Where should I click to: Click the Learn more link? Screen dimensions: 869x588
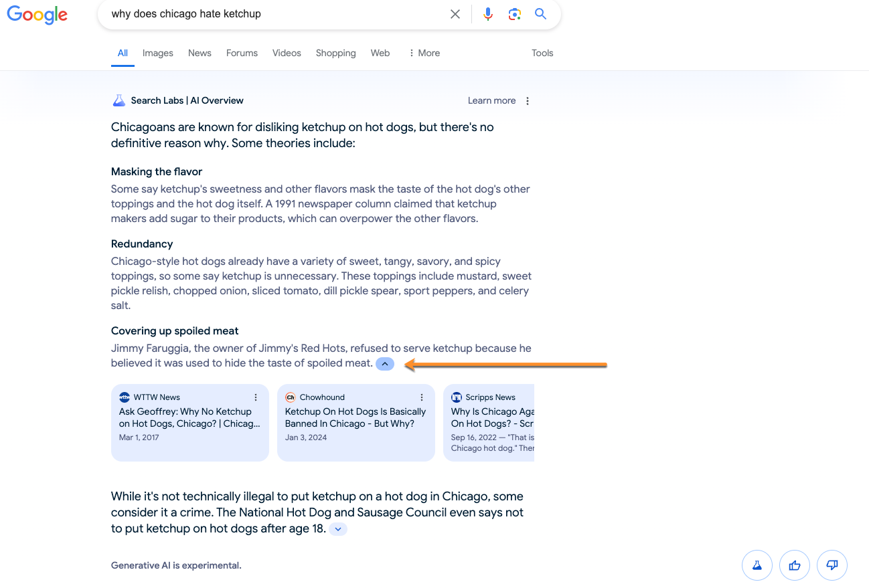tap(491, 100)
